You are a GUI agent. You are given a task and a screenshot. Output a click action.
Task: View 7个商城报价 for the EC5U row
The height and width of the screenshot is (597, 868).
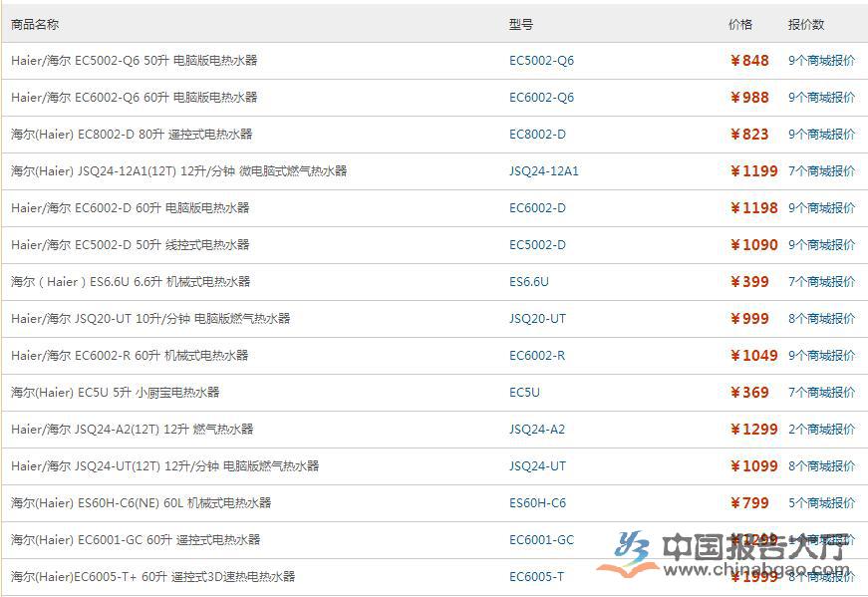[x=821, y=392]
